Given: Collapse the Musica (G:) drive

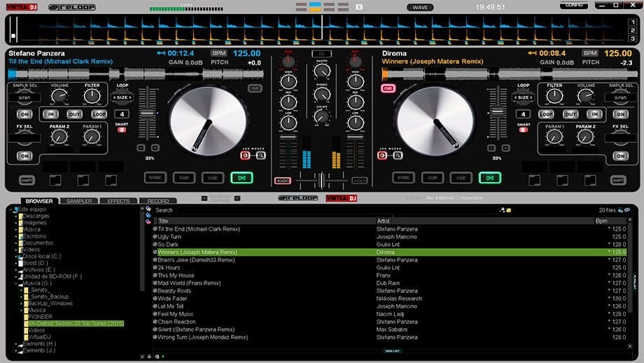Looking at the screenshot, I should [16, 284].
